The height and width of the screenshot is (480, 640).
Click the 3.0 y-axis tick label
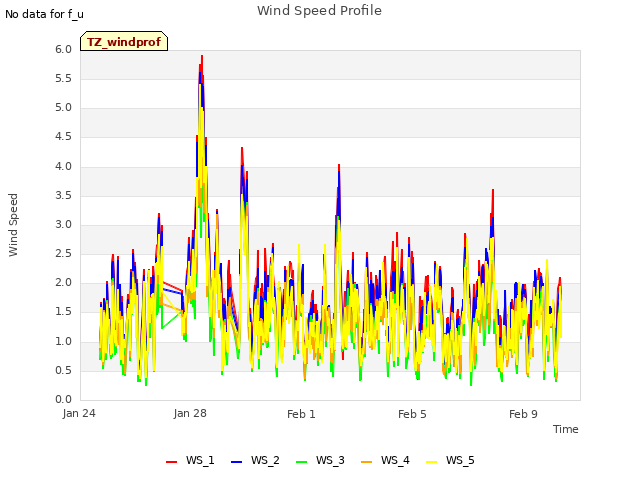pos(63,224)
